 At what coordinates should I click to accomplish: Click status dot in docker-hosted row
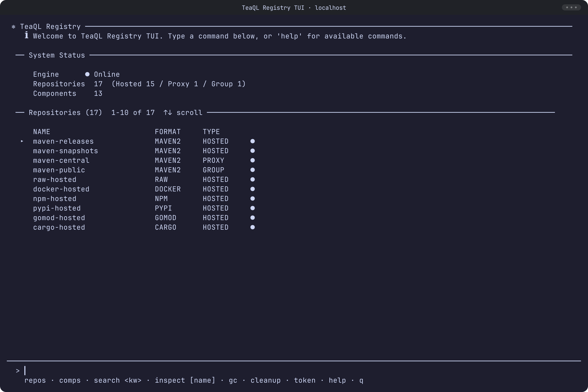coord(253,189)
